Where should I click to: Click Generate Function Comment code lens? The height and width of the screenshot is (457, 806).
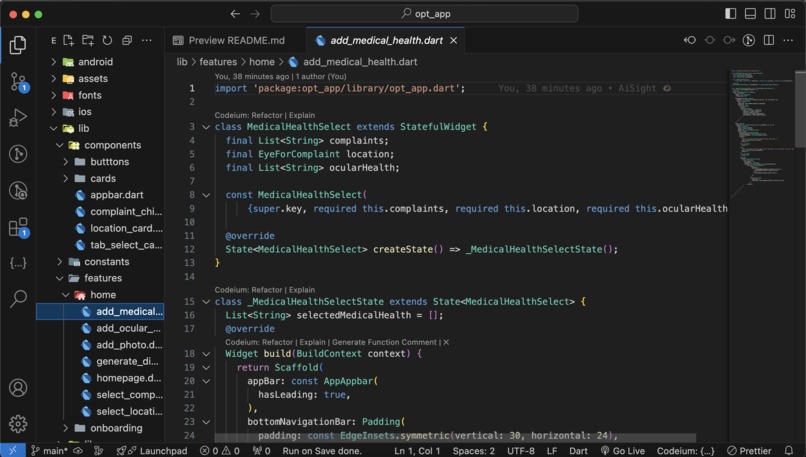point(384,342)
